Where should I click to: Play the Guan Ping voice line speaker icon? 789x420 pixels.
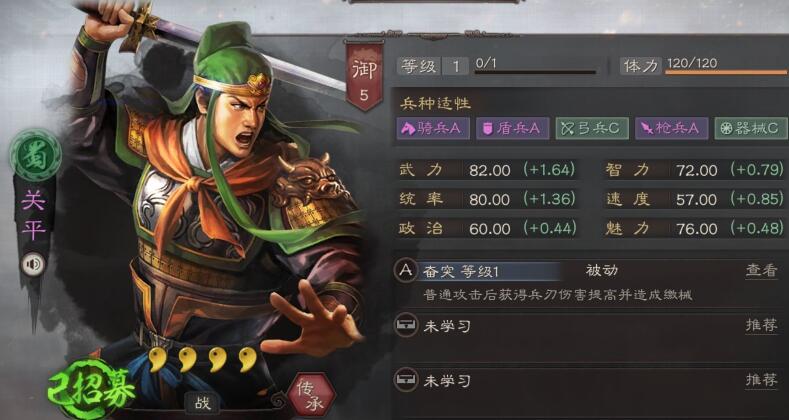tap(33, 264)
